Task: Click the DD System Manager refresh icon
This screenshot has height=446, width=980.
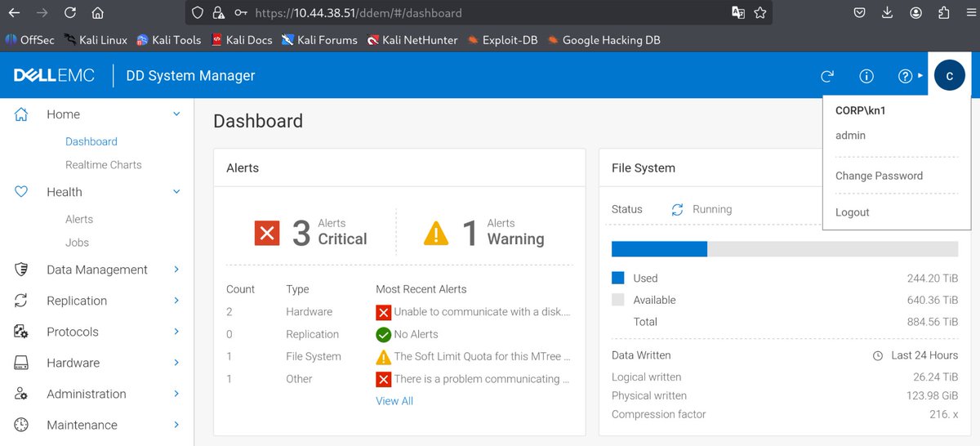Action: (x=827, y=76)
